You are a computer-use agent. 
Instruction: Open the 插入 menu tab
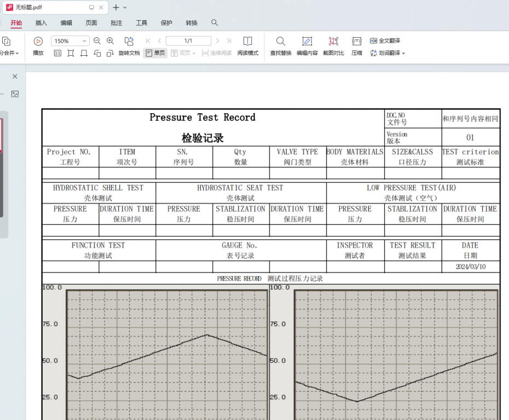(41, 23)
